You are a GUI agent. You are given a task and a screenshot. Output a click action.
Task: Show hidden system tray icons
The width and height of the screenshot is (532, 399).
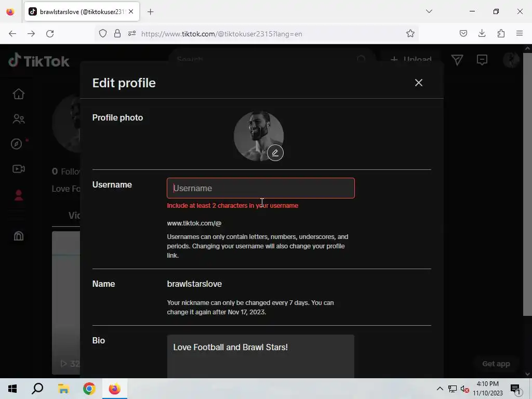[440, 389]
